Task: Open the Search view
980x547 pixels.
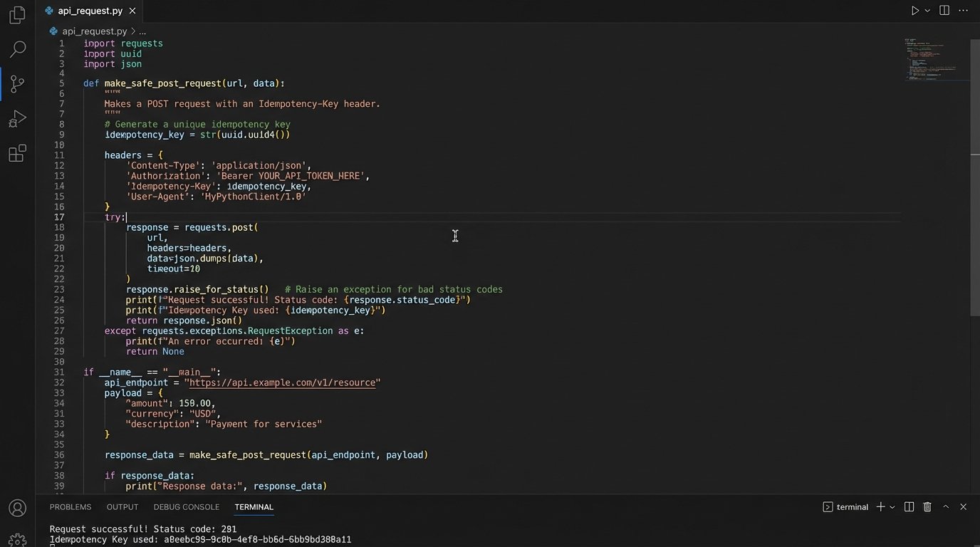Action: click(x=17, y=48)
